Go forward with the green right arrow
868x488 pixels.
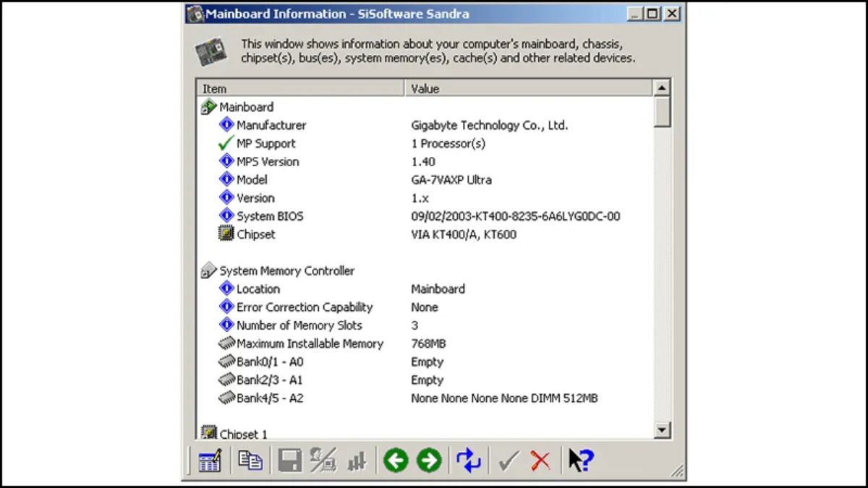tap(429, 461)
